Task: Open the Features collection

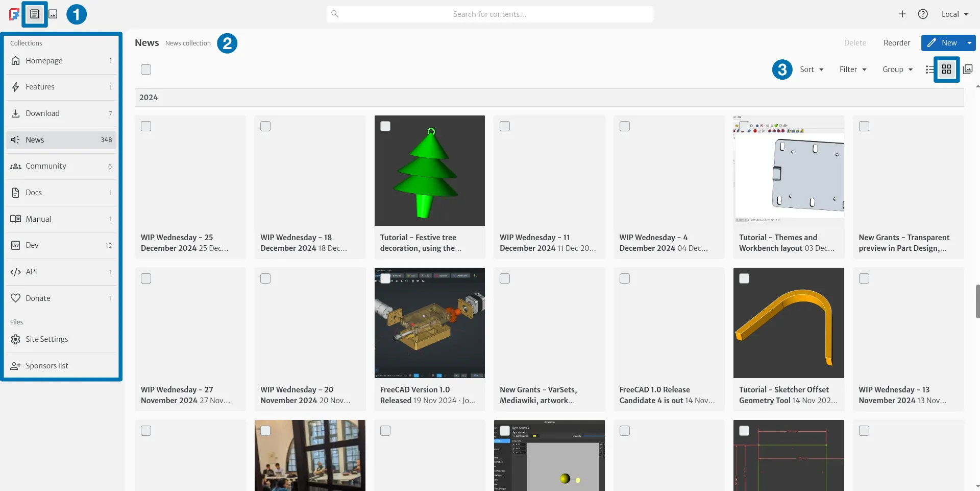Action: point(61,87)
